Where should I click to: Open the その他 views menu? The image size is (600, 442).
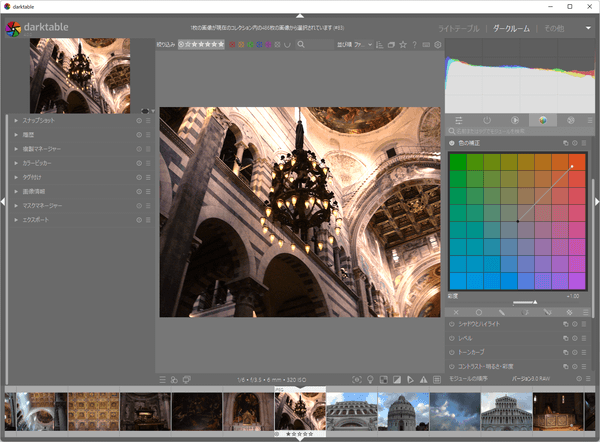(x=554, y=27)
